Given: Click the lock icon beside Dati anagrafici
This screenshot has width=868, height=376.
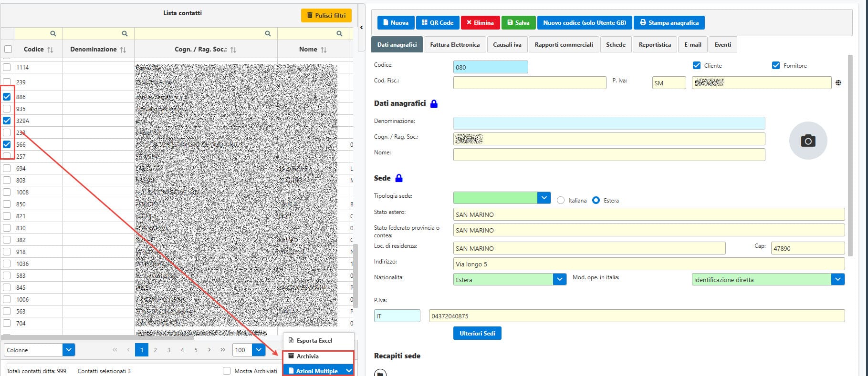Looking at the screenshot, I should pos(434,103).
